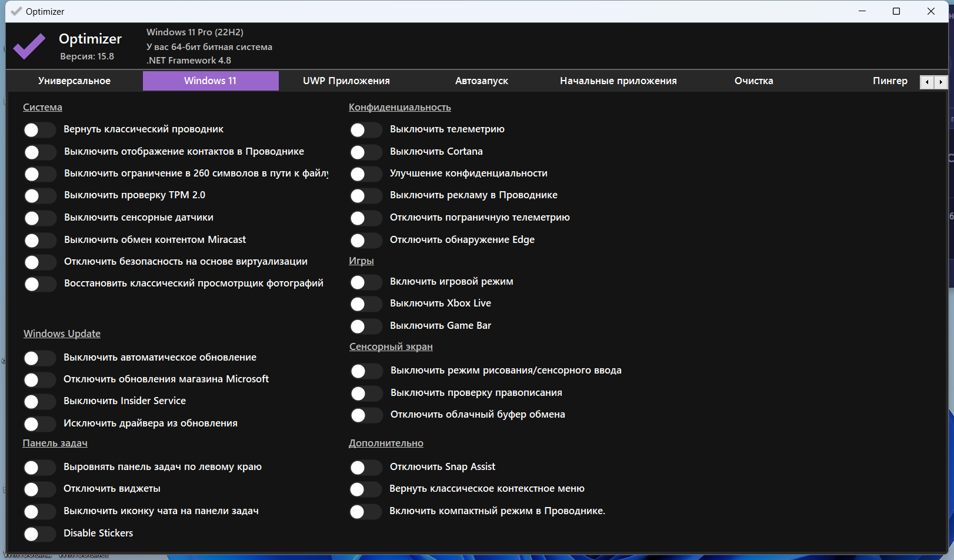Enable Отключить пограничную телеметрию switch
The image size is (954, 560).
(365, 218)
